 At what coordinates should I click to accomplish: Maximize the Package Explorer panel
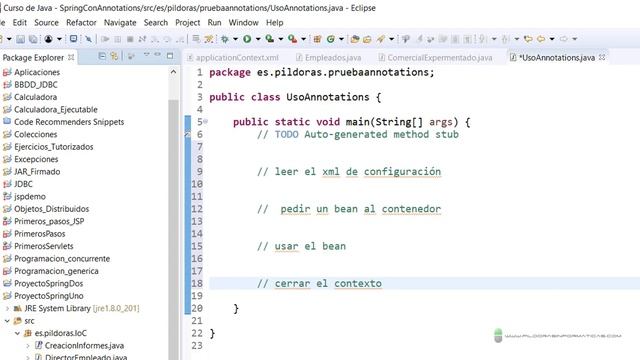click(x=170, y=56)
